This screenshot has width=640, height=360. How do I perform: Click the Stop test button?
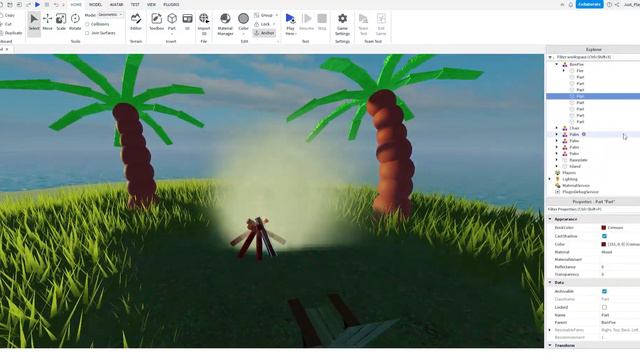click(322, 22)
